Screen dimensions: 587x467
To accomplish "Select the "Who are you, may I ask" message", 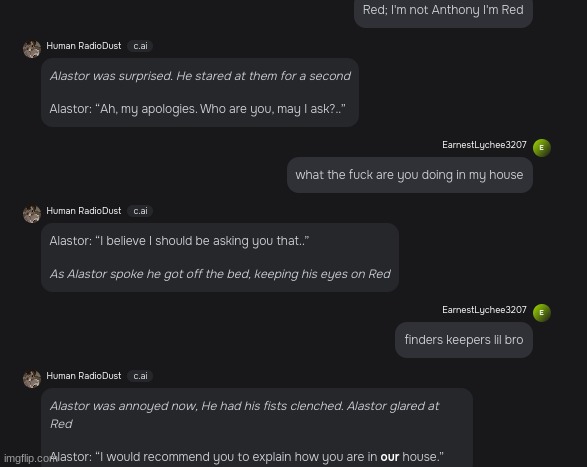I will click(x=200, y=93).
